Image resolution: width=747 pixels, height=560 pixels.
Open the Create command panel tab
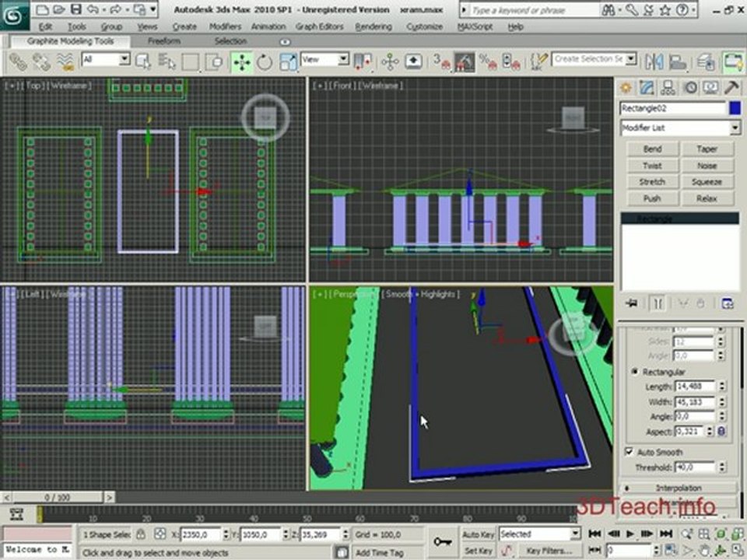point(626,88)
